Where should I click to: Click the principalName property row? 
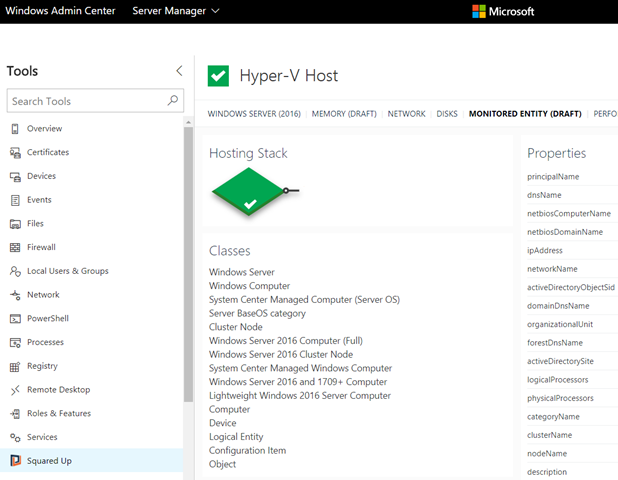coord(572,177)
